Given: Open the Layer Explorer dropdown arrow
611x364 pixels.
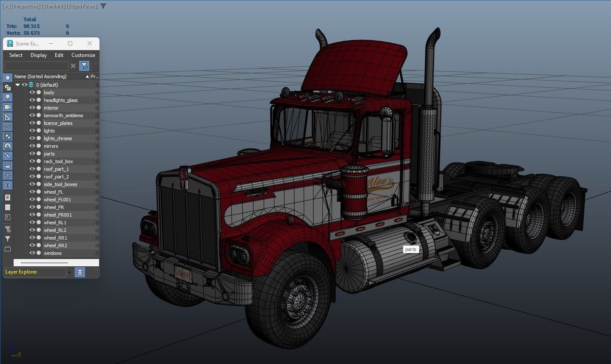Looking at the screenshot, I should [x=69, y=272].
